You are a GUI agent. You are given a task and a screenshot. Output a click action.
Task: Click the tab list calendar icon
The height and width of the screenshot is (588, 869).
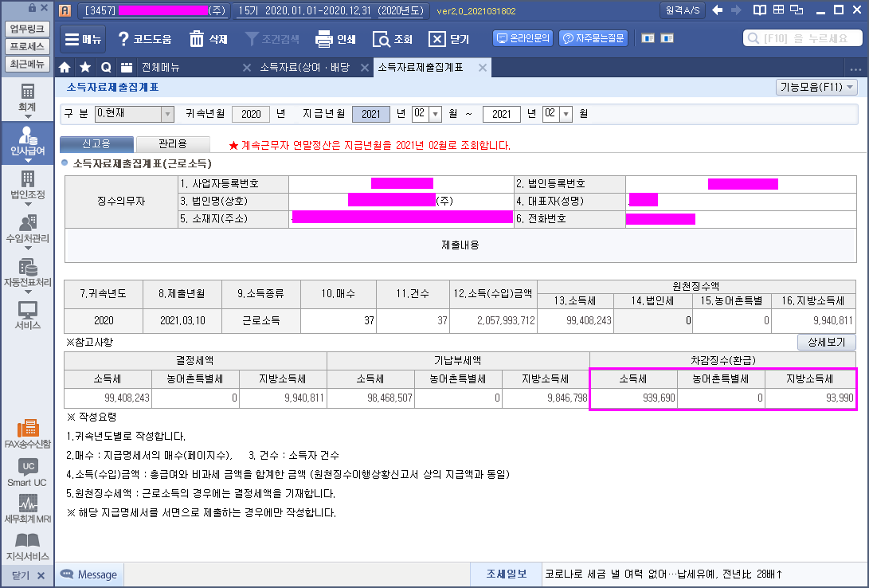[x=127, y=68]
